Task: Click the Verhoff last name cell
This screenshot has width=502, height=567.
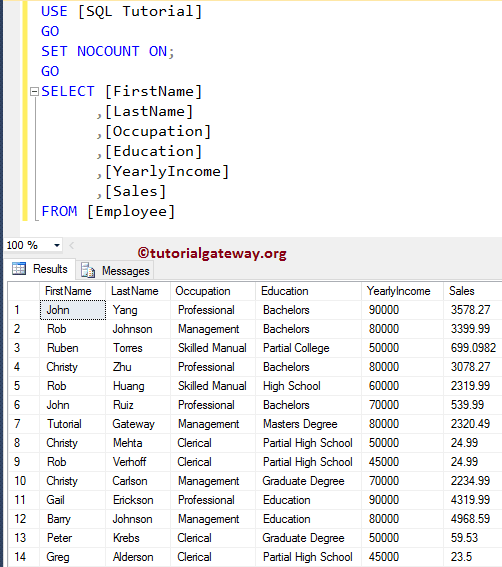Action: pyautogui.click(x=138, y=462)
